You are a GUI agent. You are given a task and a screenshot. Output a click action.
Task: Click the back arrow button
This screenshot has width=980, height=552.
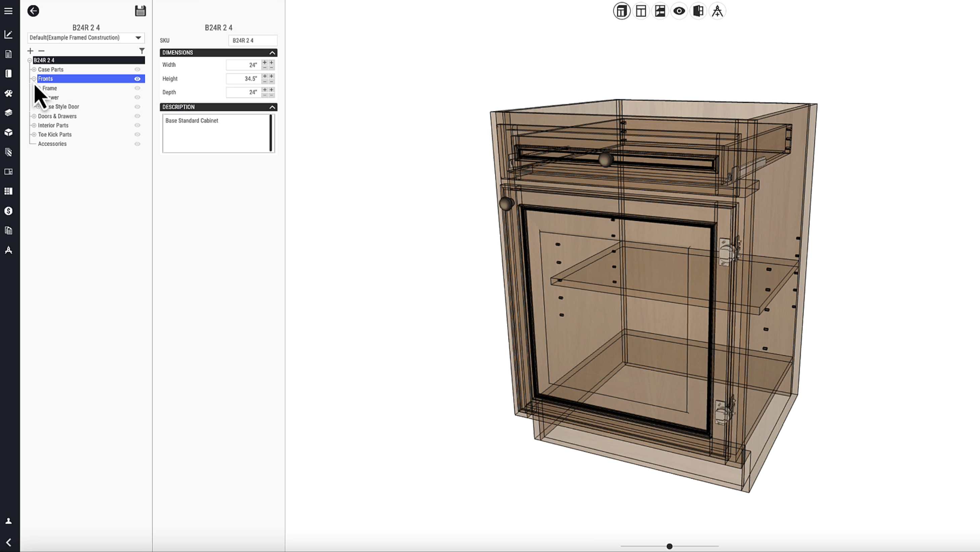click(33, 11)
